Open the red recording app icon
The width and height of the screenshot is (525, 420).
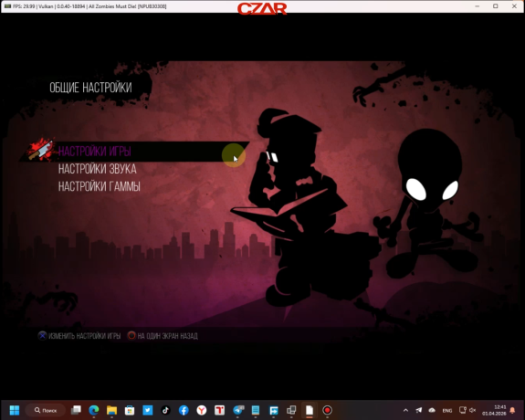[x=327, y=410]
